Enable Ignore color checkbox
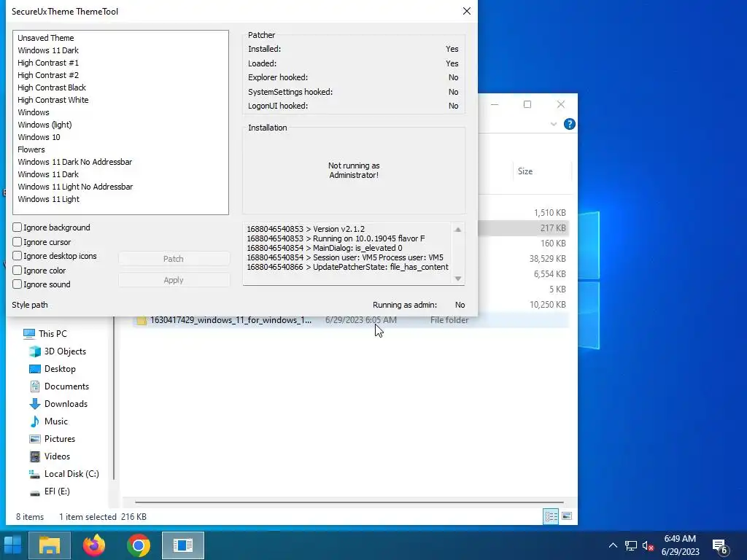The image size is (747, 560). [18, 271]
